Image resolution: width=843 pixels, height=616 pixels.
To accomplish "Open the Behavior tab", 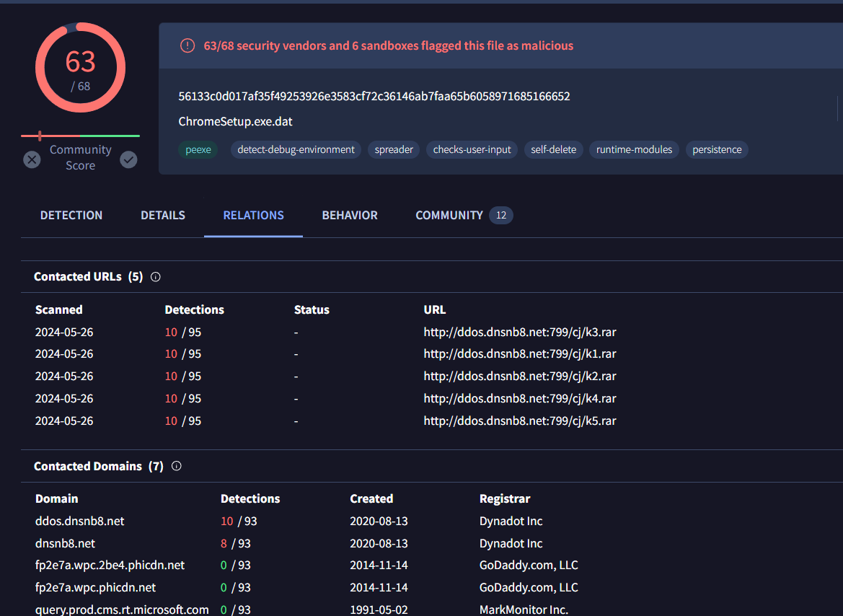I will (x=350, y=215).
